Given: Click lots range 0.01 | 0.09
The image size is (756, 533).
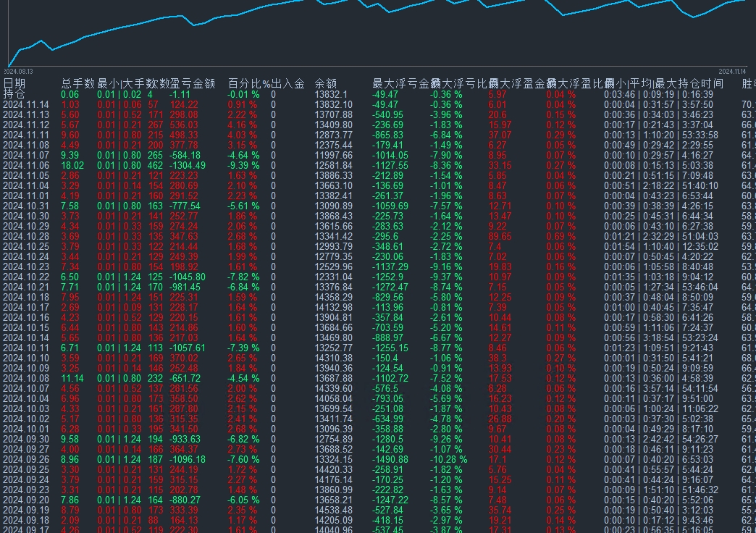Looking at the screenshot, I should [119, 307].
